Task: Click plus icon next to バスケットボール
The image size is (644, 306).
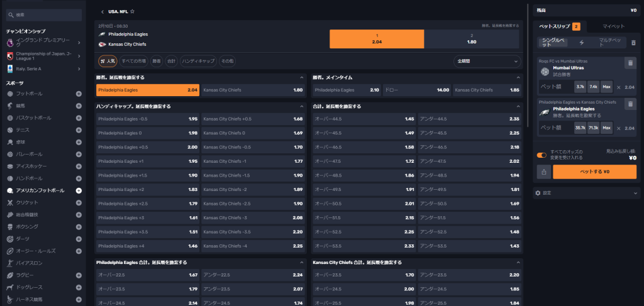Action: click(79, 117)
